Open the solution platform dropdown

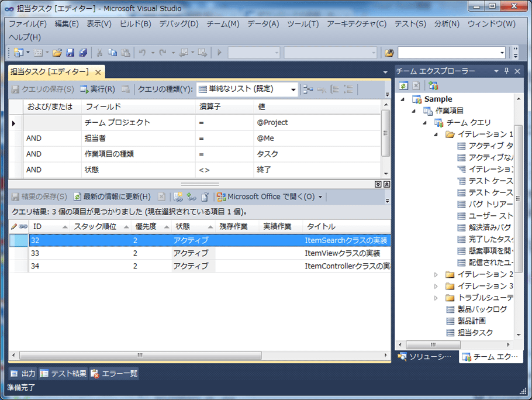tap(374, 53)
